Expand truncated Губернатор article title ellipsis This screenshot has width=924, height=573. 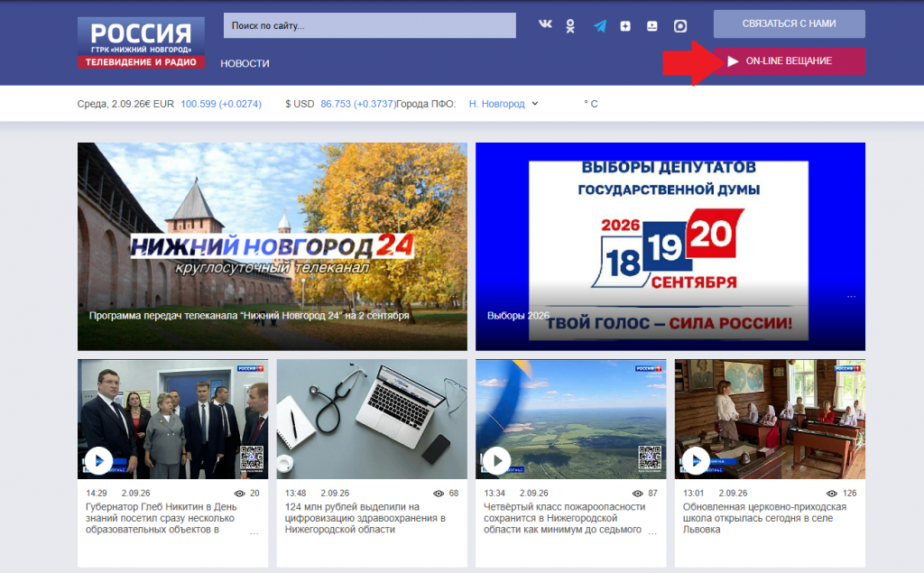pyautogui.click(x=254, y=531)
